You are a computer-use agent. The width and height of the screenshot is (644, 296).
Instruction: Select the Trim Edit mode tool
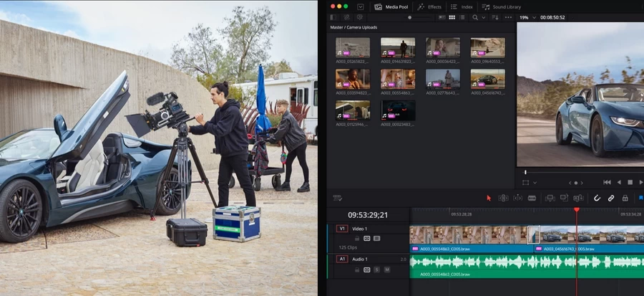pyautogui.click(x=503, y=198)
